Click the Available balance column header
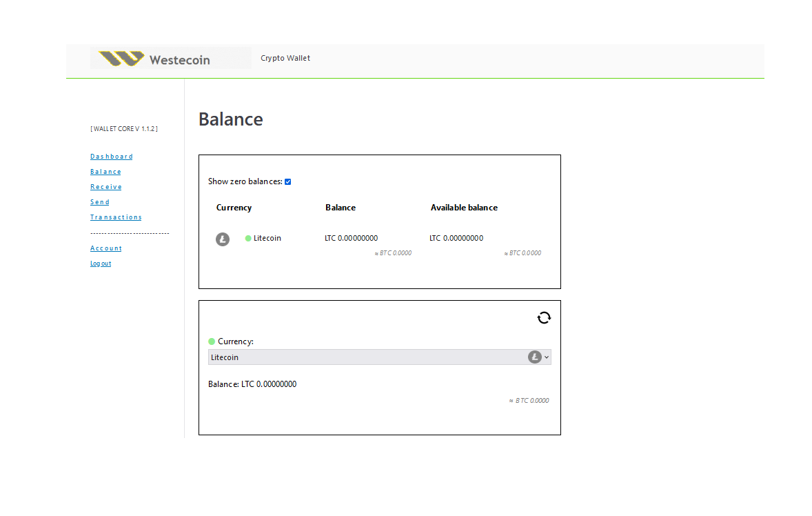This screenshot has height=516, width=812. 464,207
